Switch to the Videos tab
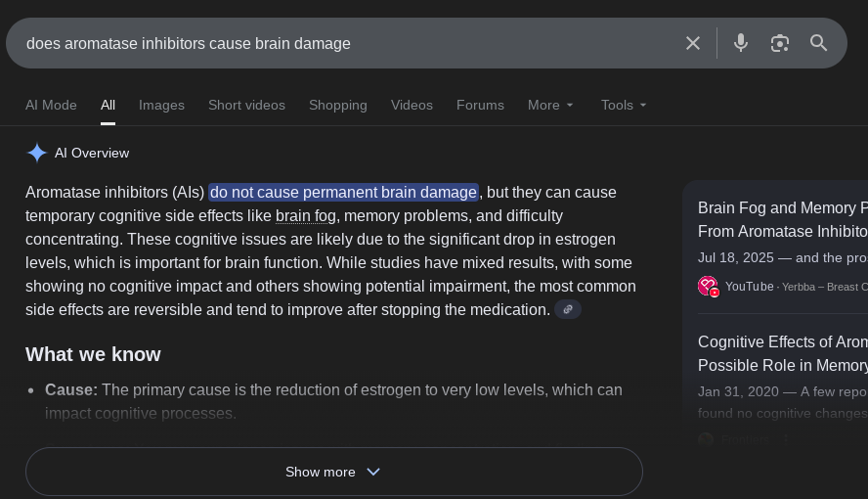The image size is (868, 499). tap(412, 105)
